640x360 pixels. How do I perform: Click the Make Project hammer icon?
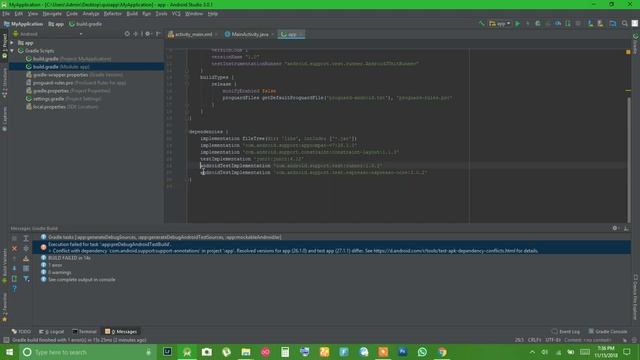coord(482,24)
